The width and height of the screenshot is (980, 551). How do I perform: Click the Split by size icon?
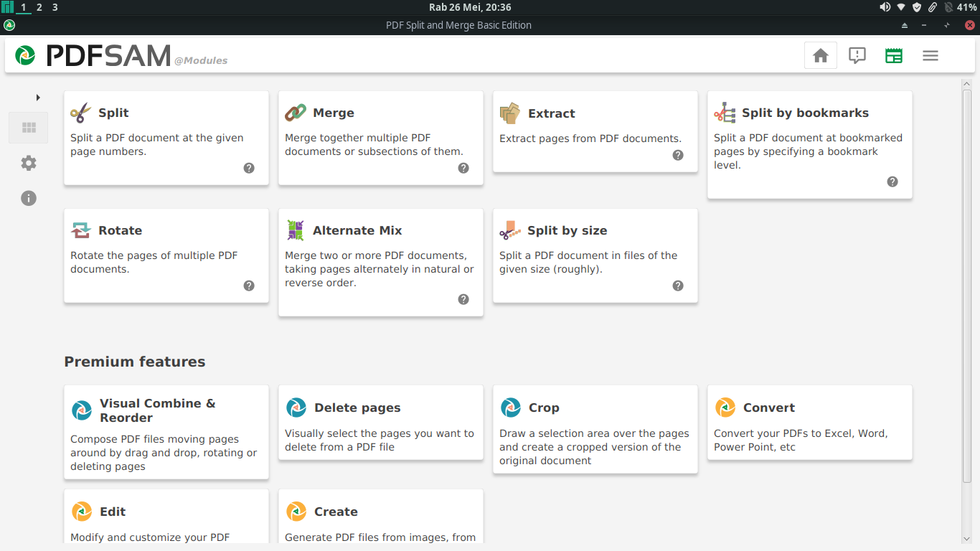(510, 230)
